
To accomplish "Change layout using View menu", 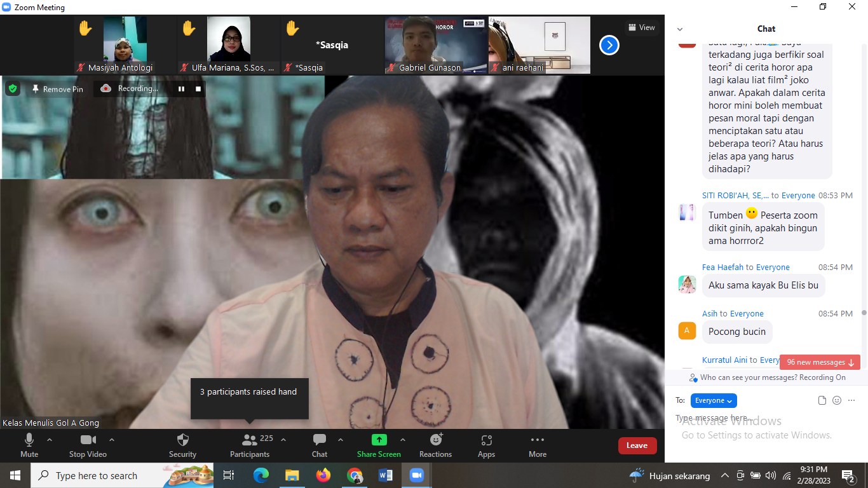I will (x=641, y=27).
